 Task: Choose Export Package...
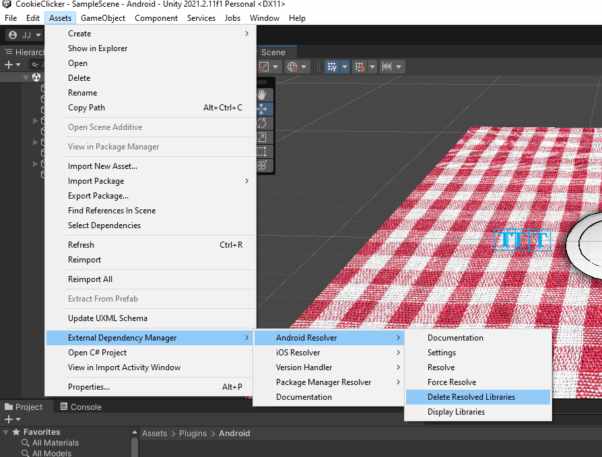(x=150, y=196)
